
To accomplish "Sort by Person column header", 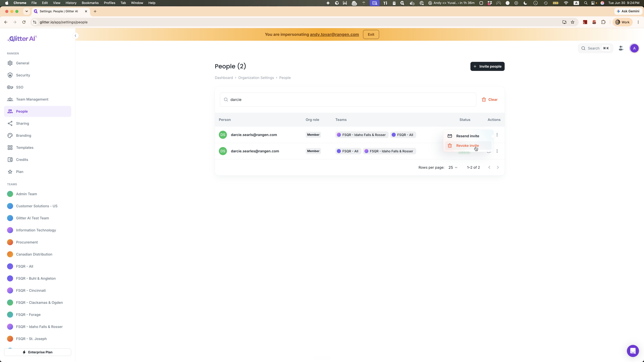I will [x=225, y=120].
